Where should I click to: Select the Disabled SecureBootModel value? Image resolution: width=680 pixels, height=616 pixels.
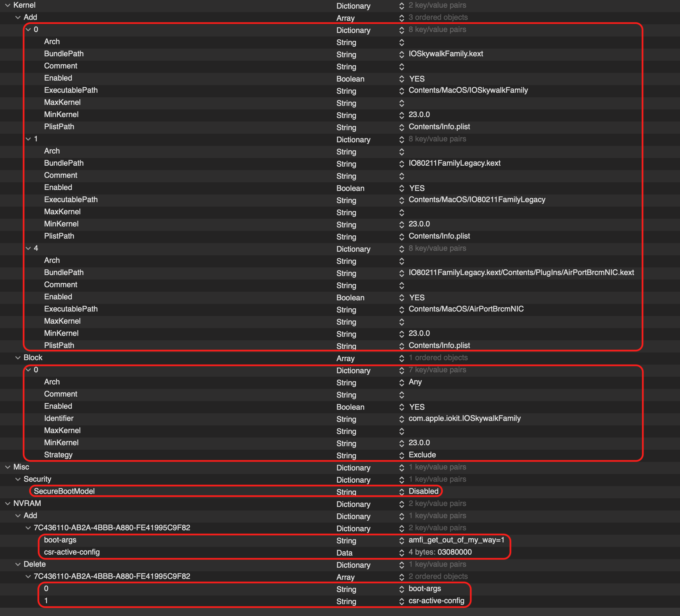pos(424,492)
